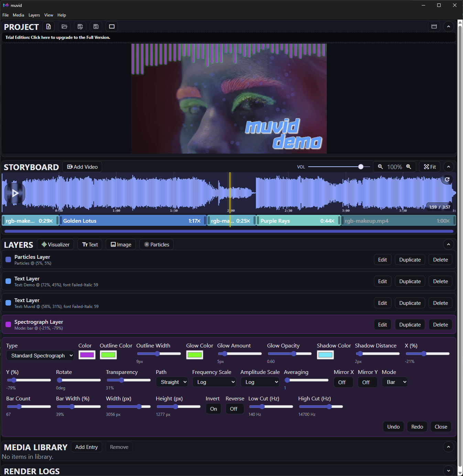Open the Media menu

click(x=18, y=15)
